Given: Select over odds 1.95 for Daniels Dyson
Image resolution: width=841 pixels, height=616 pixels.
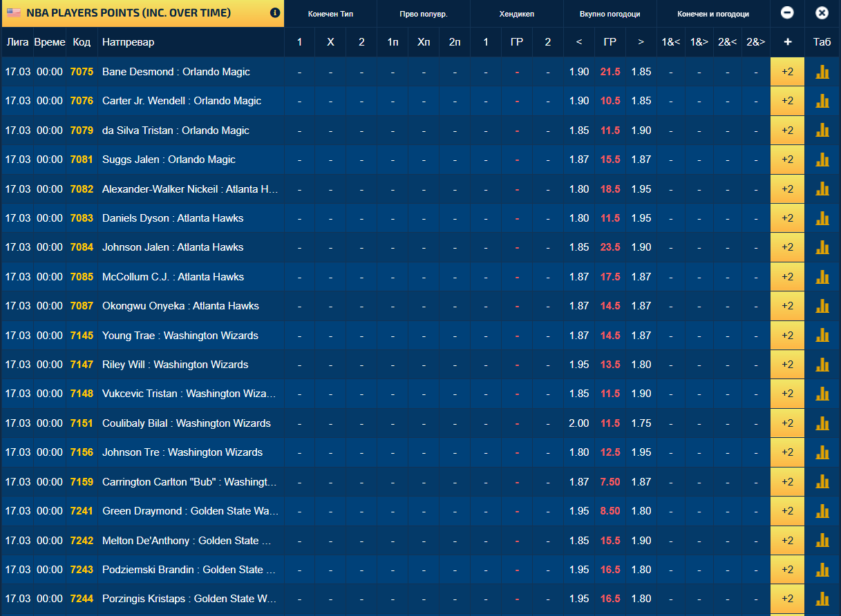Looking at the screenshot, I should 641,218.
